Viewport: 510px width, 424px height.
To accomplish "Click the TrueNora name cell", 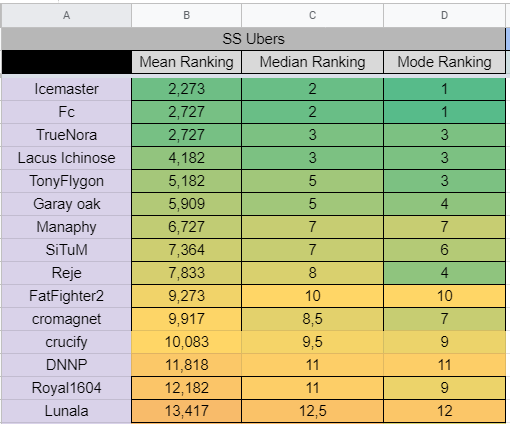I will [x=67, y=135].
